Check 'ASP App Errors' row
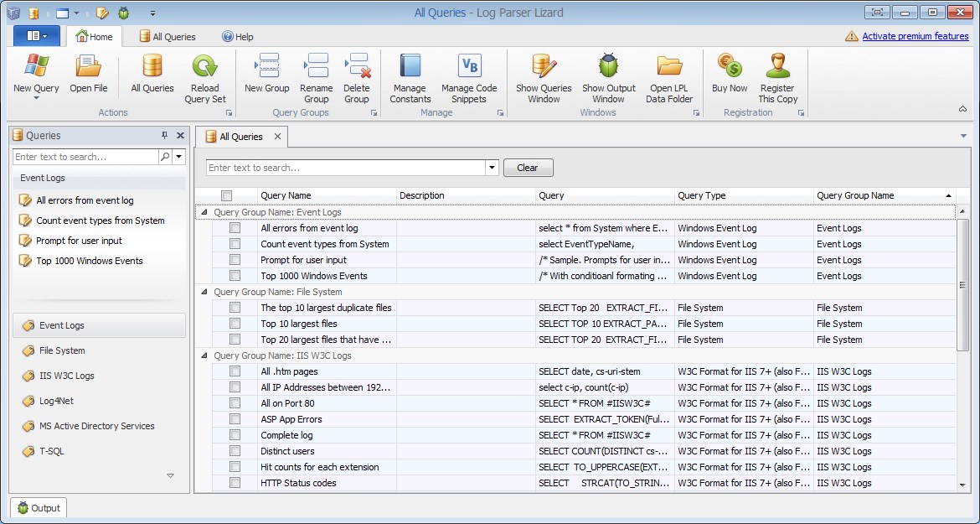980x524 pixels. click(235, 419)
